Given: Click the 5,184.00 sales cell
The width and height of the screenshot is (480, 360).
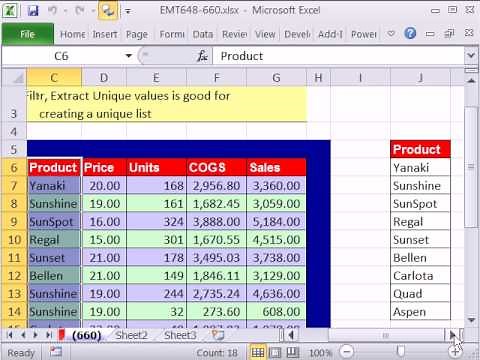Looking at the screenshot, I should 276,222.
